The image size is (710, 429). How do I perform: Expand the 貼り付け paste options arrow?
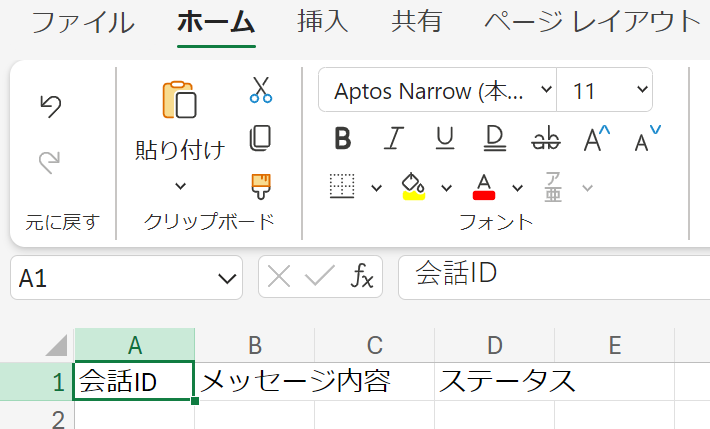[180, 185]
